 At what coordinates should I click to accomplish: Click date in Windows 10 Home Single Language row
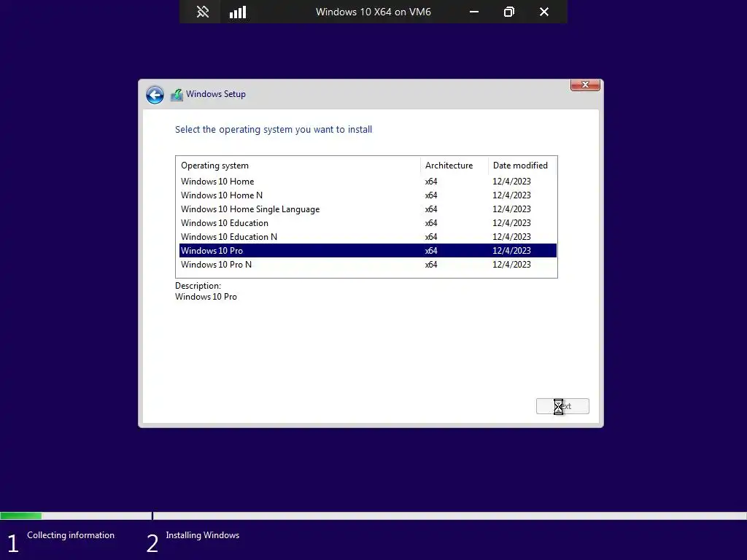511,209
